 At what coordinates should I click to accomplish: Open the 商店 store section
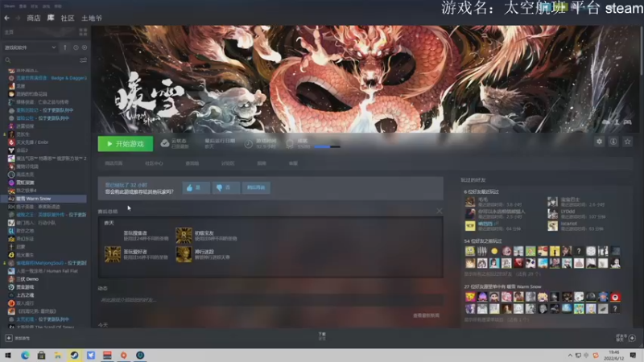pyautogui.click(x=33, y=18)
